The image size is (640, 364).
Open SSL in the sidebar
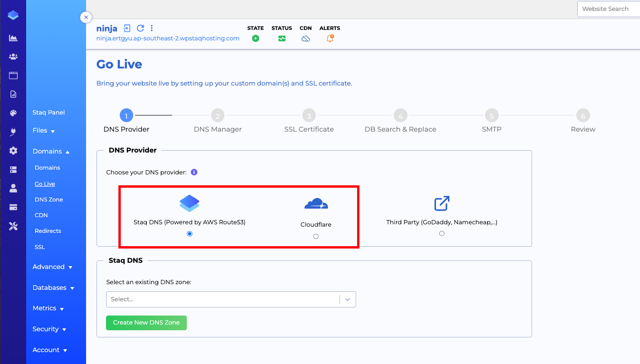tap(39, 247)
